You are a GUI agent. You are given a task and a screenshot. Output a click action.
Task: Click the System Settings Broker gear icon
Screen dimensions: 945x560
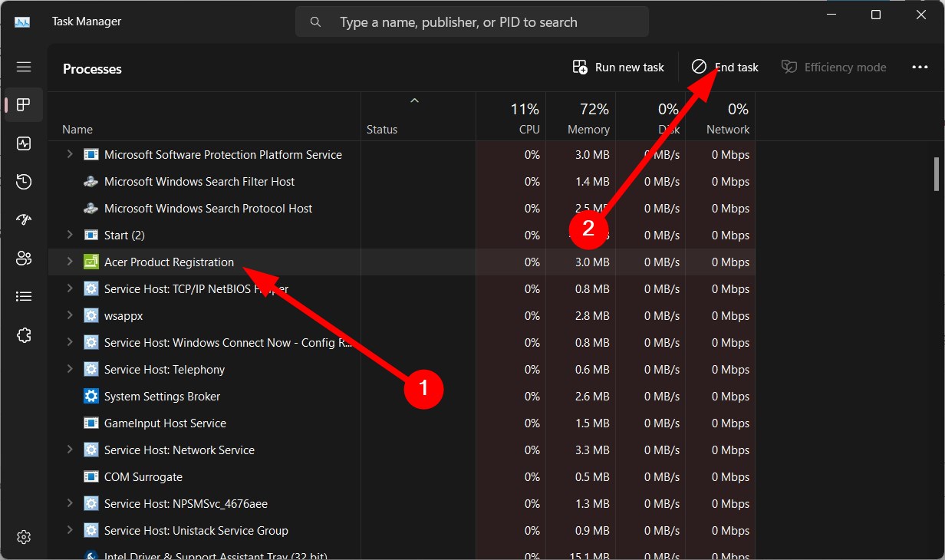click(x=91, y=397)
